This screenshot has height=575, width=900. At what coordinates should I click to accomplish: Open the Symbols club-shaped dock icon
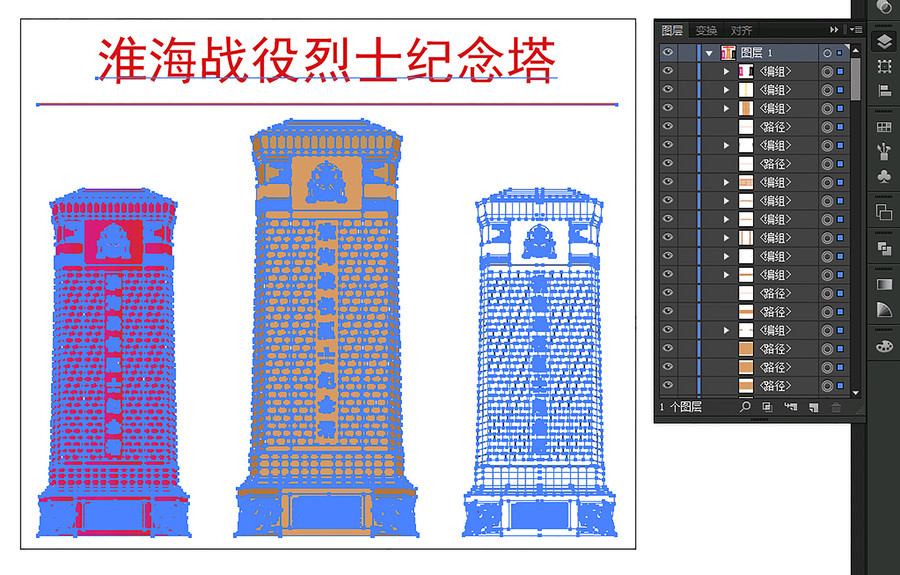(x=884, y=176)
